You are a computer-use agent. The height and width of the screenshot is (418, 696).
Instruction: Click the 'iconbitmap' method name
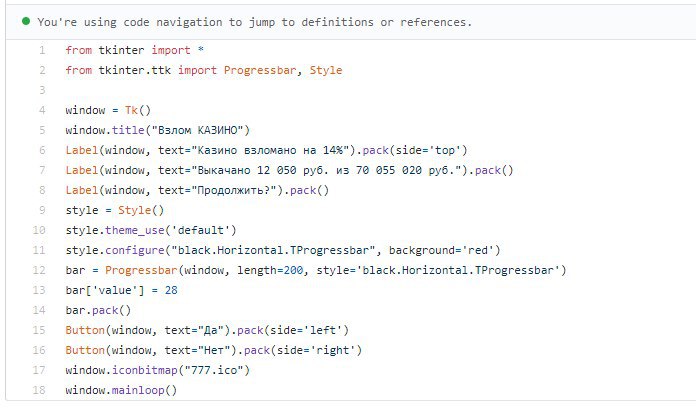coord(144,370)
